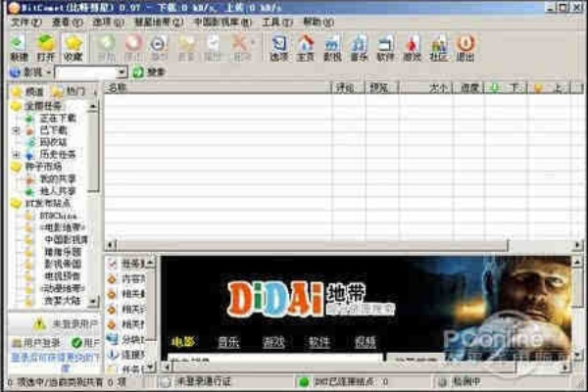Select 中国影视库 site in the tree
Image resolution: width=588 pixels, height=392 pixels.
(x=67, y=239)
